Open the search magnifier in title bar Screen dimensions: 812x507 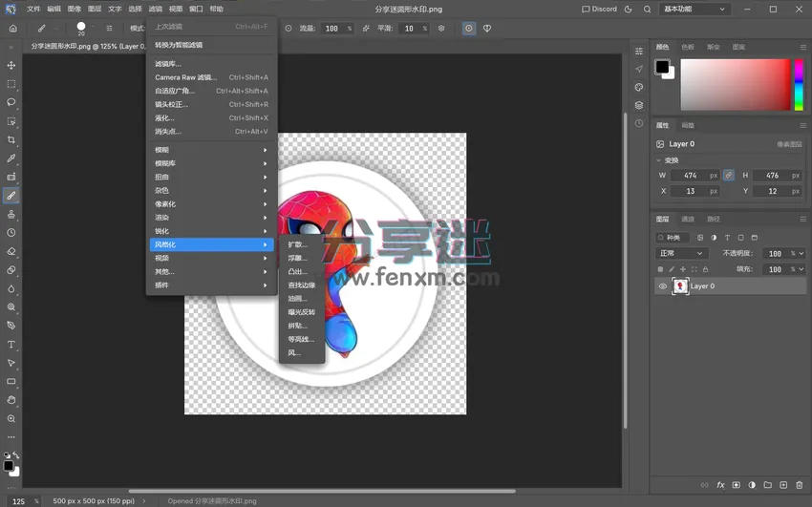click(647, 10)
